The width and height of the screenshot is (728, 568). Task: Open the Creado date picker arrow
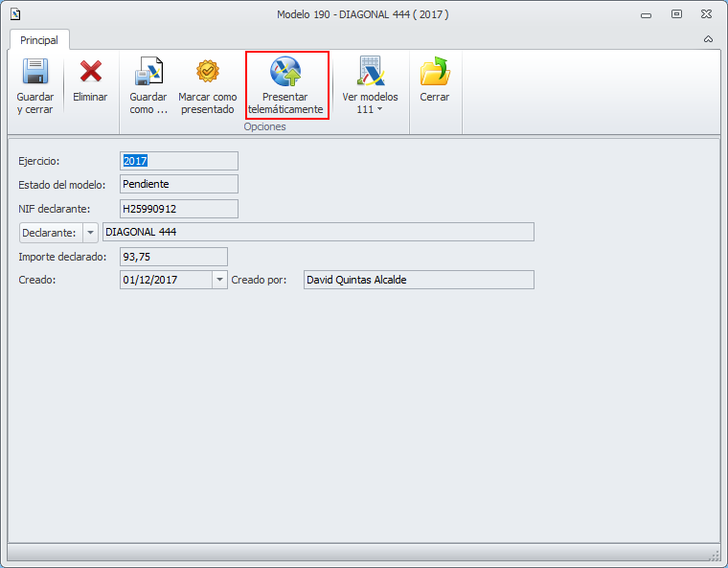click(x=219, y=280)
